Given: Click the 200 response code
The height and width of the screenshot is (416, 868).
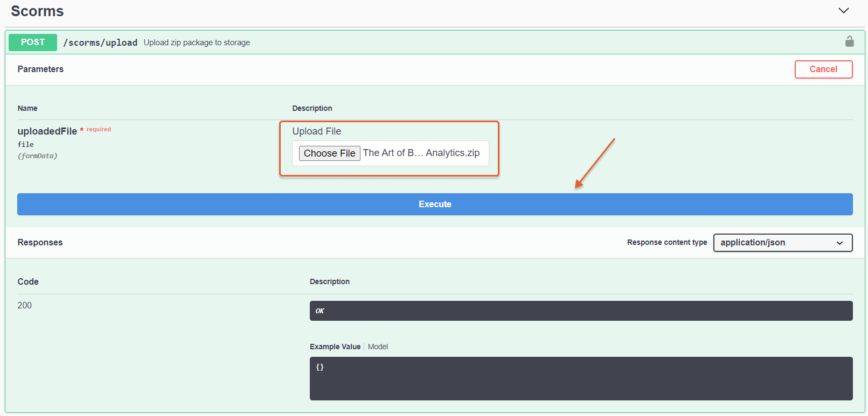Looking at the screenshot, I should 25,306.
